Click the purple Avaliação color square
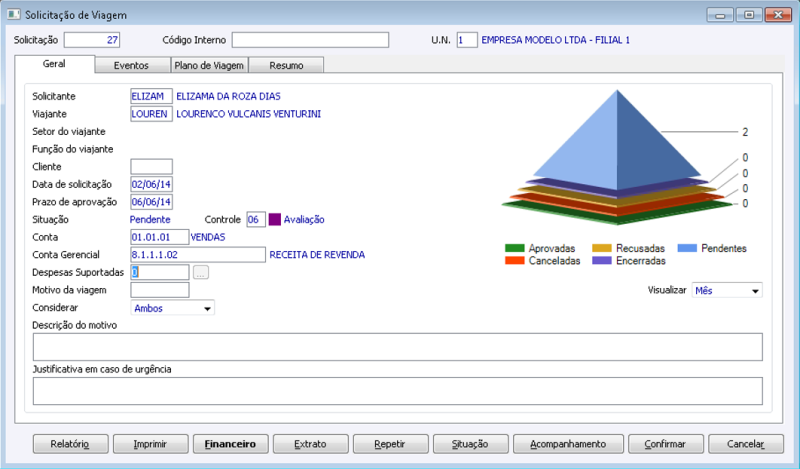 pyautogui.click(x=274, y=219)
